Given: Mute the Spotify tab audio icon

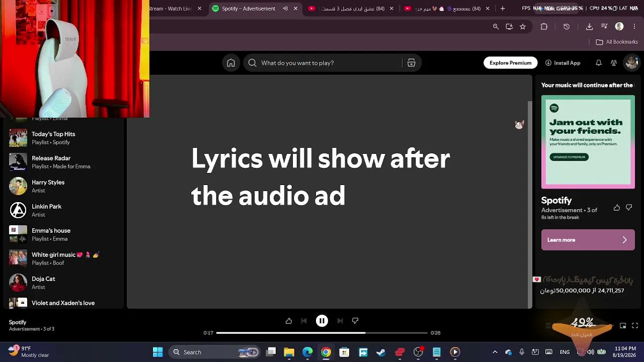Looking at the screenshot, I should (x=285, y=9).
